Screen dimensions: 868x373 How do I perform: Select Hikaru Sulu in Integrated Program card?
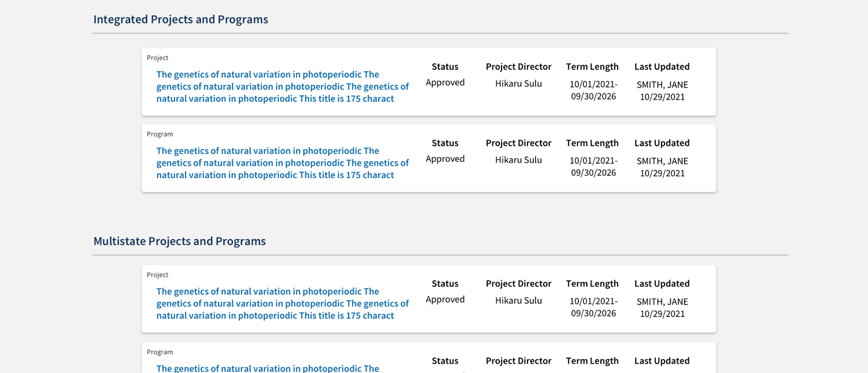pos(519,160)
